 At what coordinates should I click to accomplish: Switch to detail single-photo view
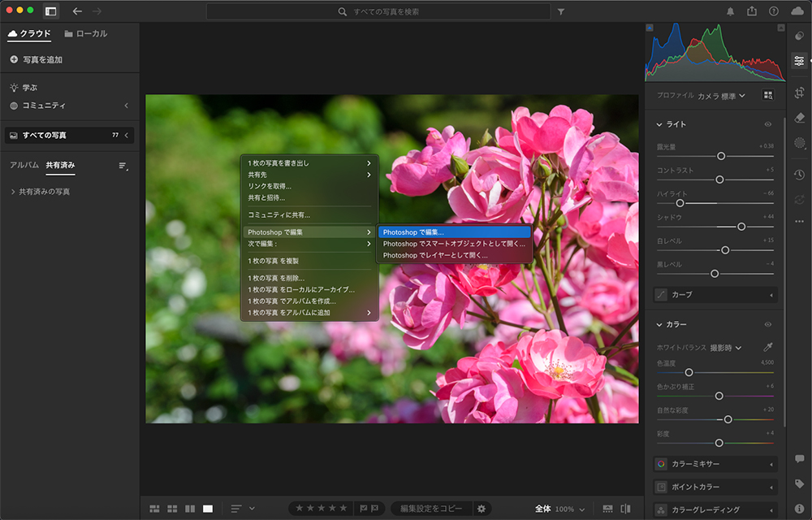pyautogui.click(x=208, y=509)
